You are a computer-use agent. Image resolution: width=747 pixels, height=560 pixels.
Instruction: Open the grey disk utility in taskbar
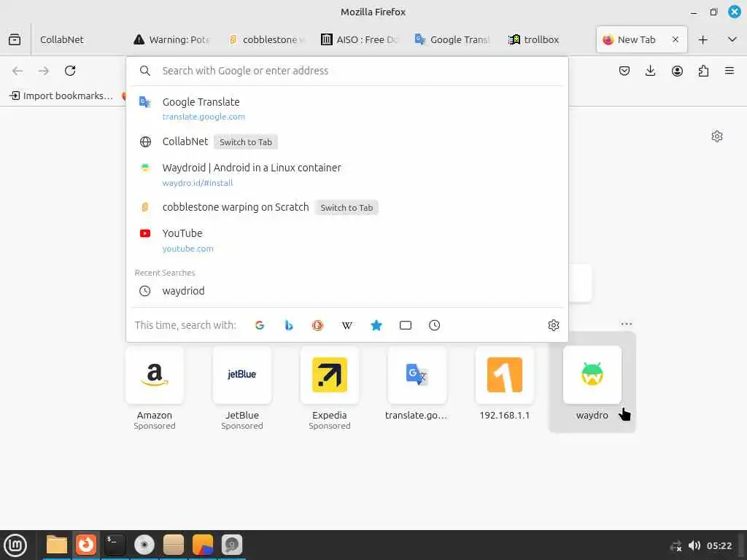(231, 545)
